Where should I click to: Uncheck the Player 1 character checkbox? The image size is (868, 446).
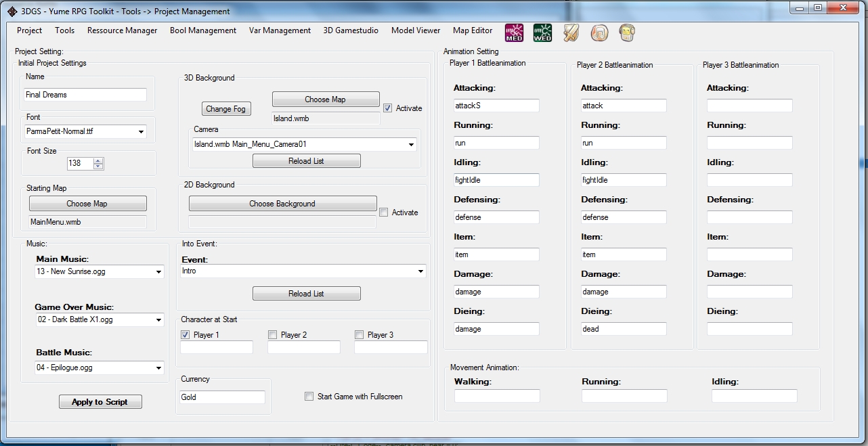click(x=186, y=335)
